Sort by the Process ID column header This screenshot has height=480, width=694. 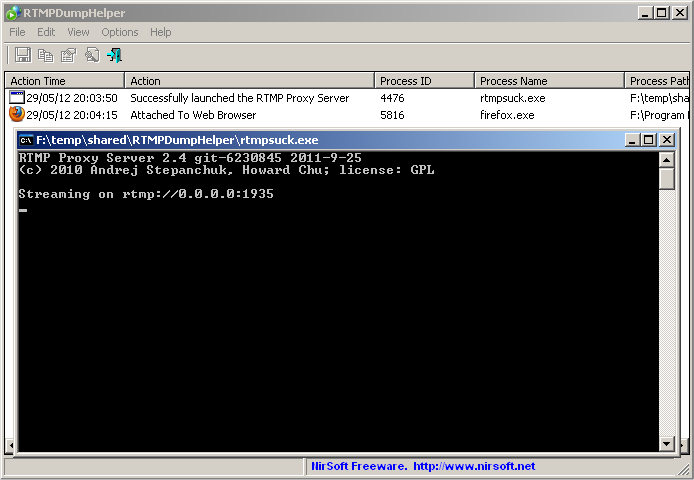click(424, 81)
